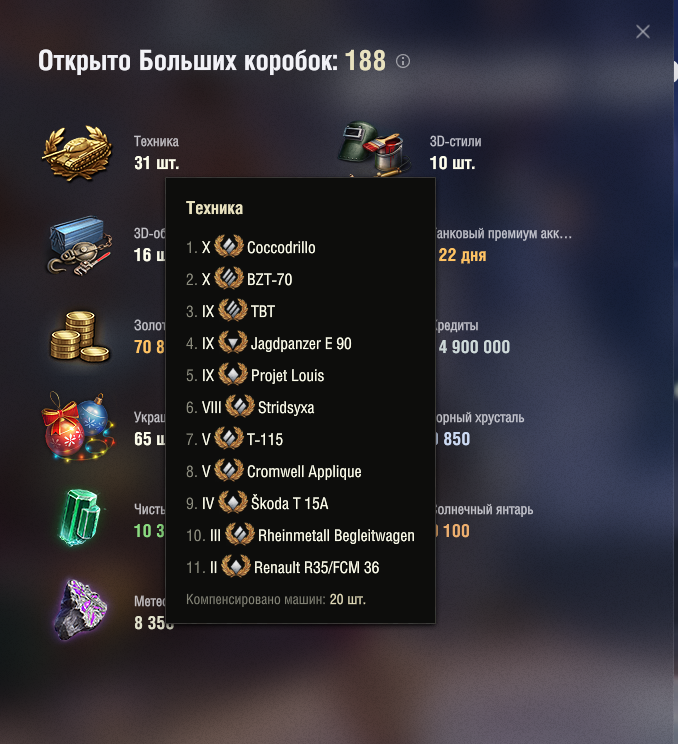The height and width of the screenshot is (744, 678).
Task: Click the info icon next to 188
Action: tap(403, 61)
